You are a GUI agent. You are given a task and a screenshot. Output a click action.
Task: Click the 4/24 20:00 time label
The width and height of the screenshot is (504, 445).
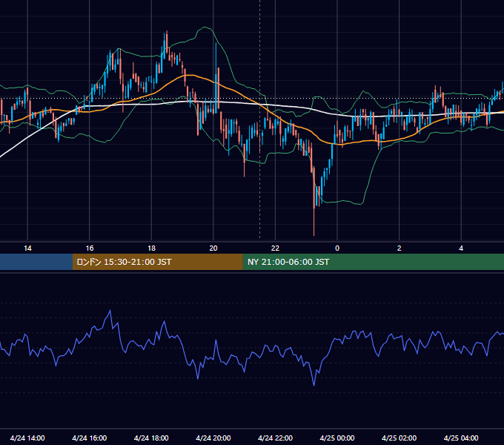coord(213,438)
